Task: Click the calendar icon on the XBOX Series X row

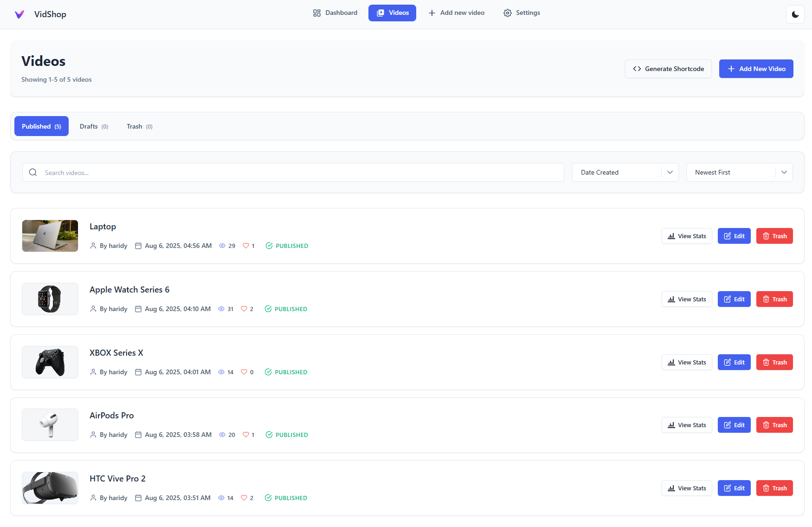Action: (x=138, y=372)
